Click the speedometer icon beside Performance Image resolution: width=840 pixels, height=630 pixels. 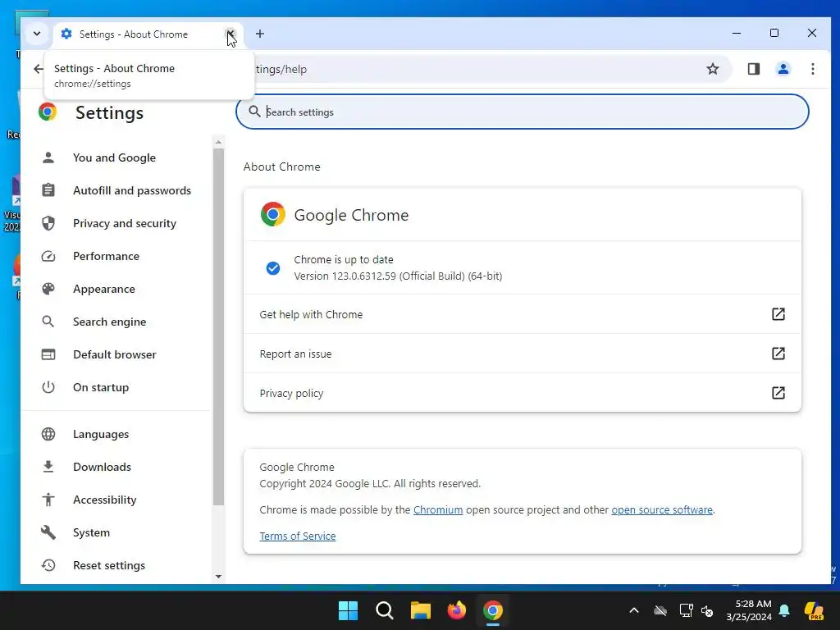(x=48, y=256)
